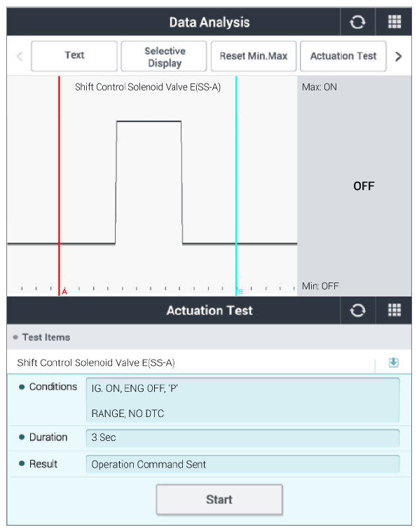Start the actuation test
This screenshot has height=532, width=419.
(219, 500)
